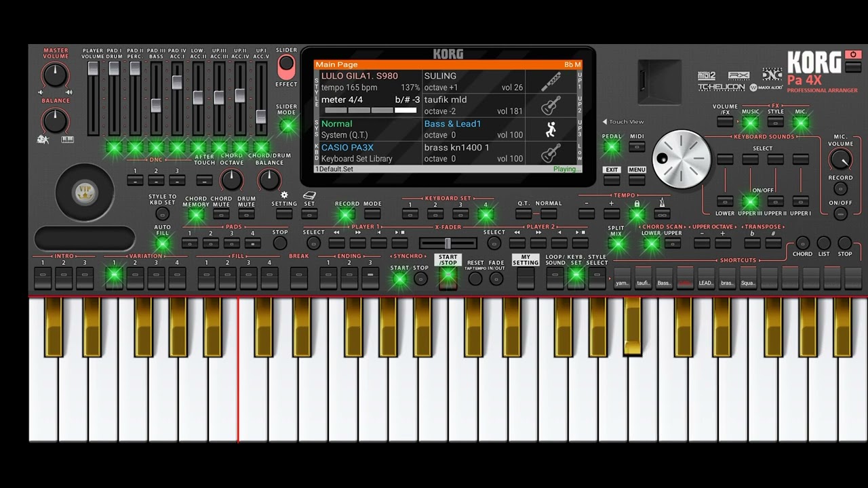Click Player 1 rewind button
This screenshot has height=488, width=868.
click(x=337, y=243)
